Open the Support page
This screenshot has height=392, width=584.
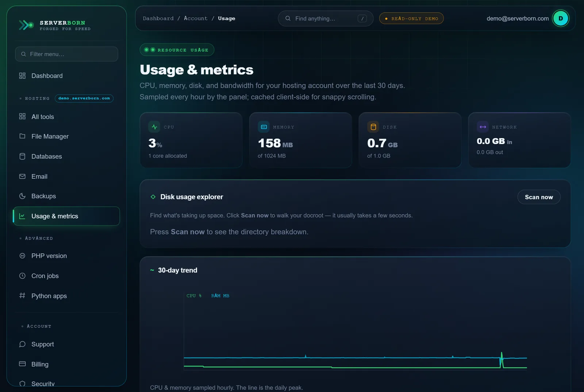pos(66,344)
